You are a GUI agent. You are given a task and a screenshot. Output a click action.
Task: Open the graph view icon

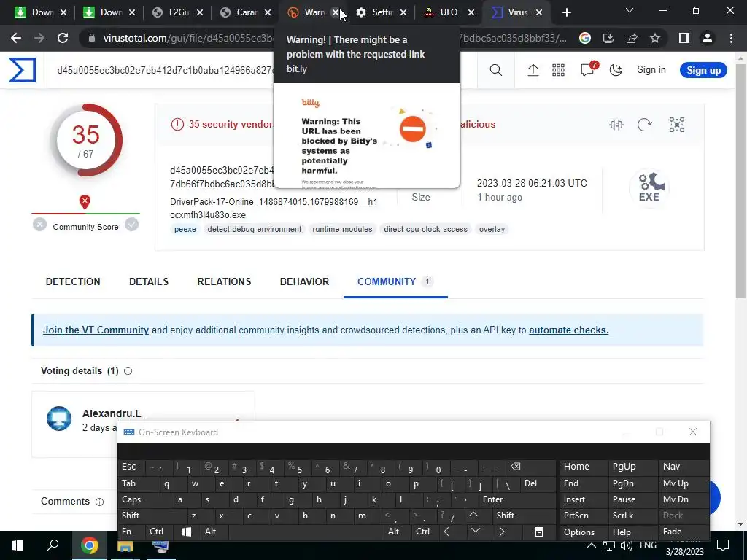(x=676, y=125)
